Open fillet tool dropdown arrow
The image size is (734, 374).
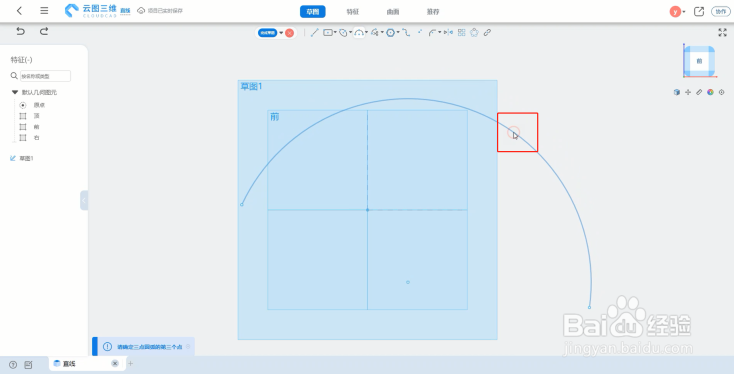(x=440, y=32)
